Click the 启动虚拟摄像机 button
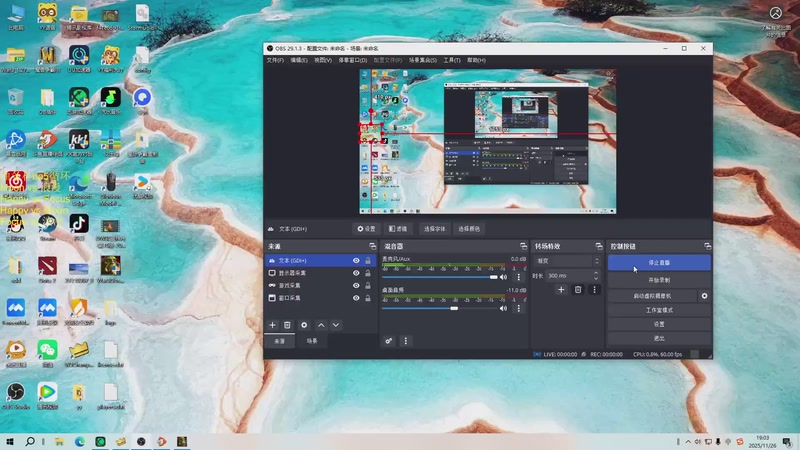The width and height of the screenshot is (800, 450). [x=652, y=296]
